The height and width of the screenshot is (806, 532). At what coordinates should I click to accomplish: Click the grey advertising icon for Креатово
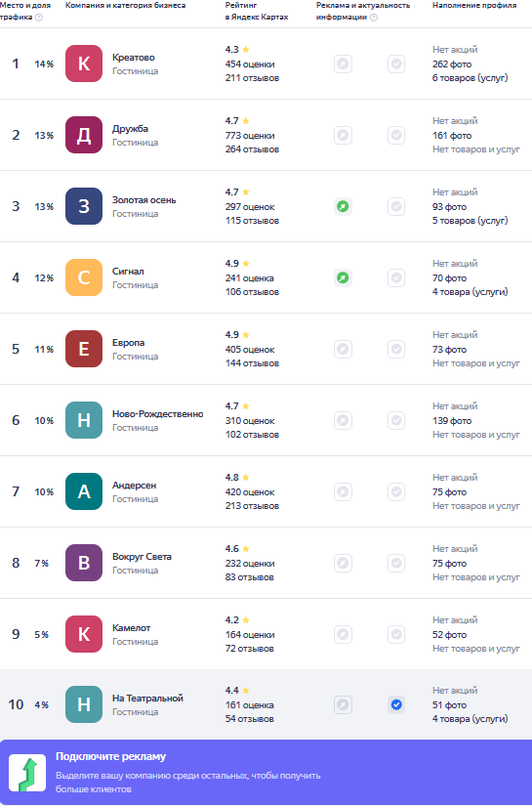(x=343, y=64)
